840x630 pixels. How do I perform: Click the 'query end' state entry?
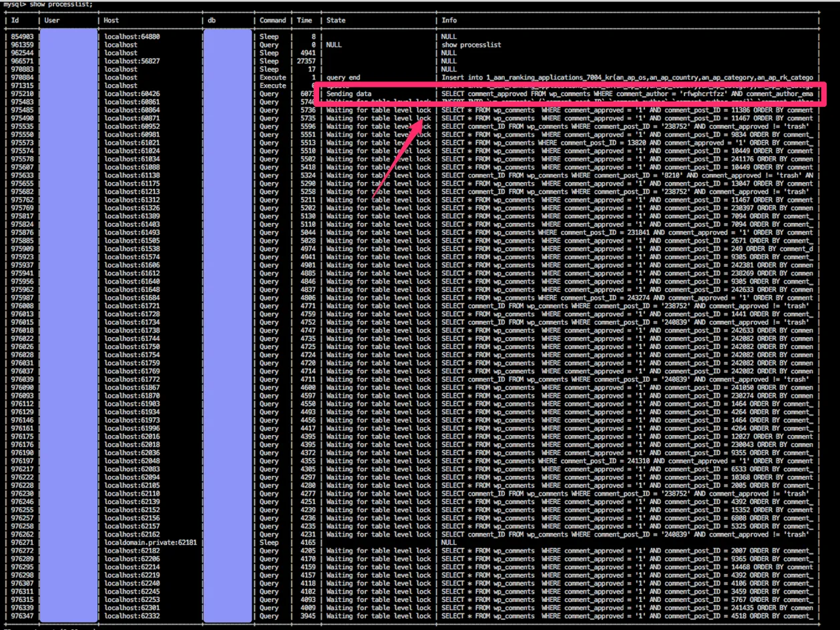(x=343, y=77)
